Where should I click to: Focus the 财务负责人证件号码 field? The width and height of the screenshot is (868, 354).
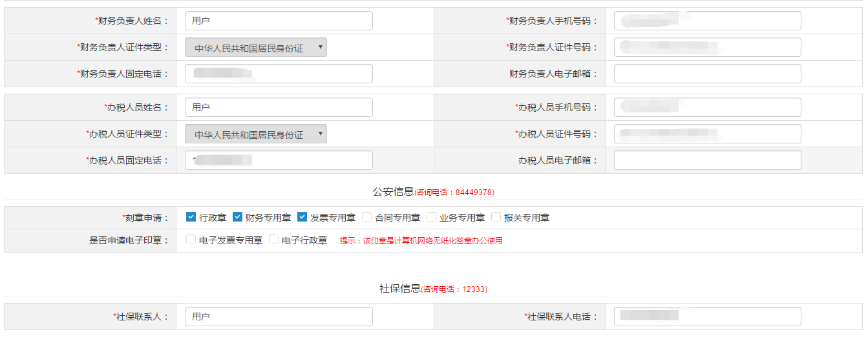[707, 47]
